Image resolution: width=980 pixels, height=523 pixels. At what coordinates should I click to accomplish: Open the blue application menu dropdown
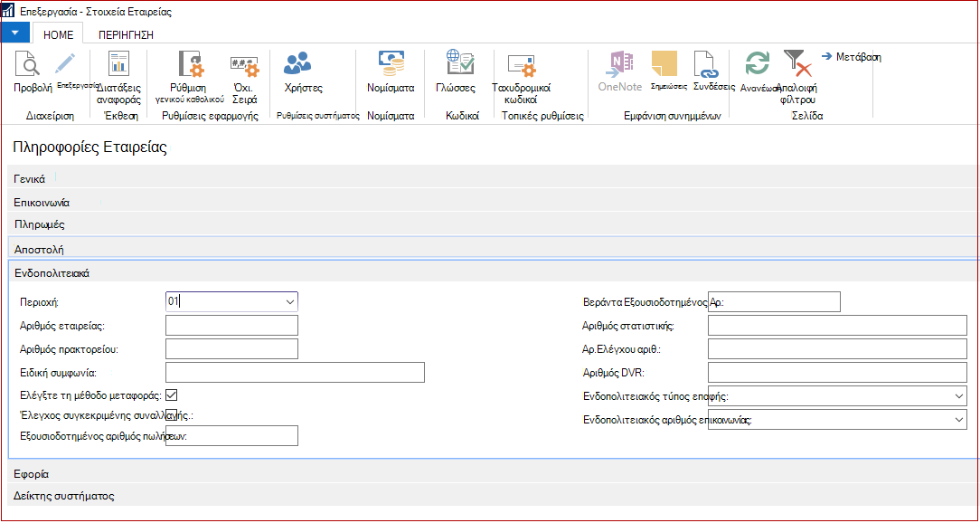pos(15,33)
